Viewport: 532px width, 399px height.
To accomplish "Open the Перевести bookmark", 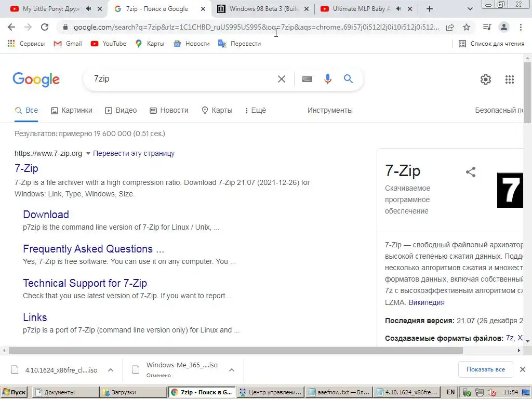I will (x=240, y=44).
